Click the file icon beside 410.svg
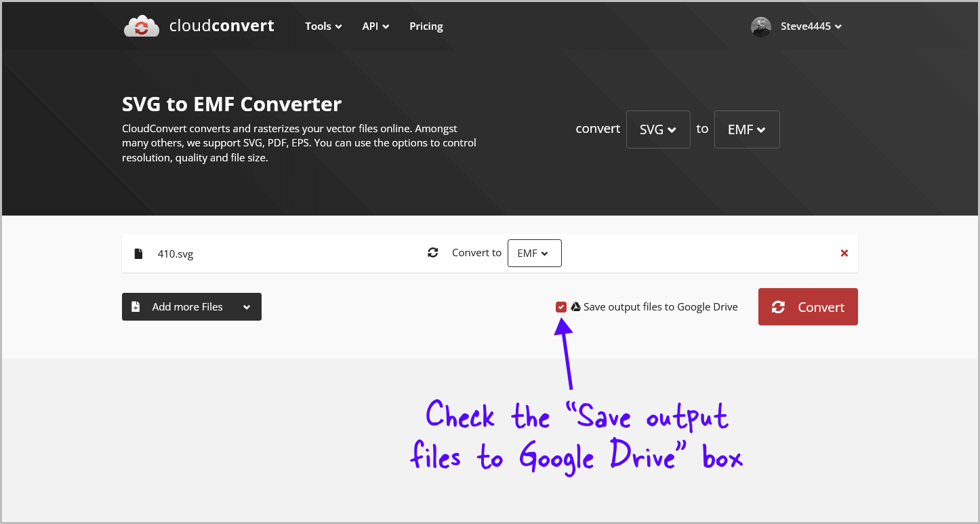The height and width of the screenshot is (524, 980). (x=138, y=254)
